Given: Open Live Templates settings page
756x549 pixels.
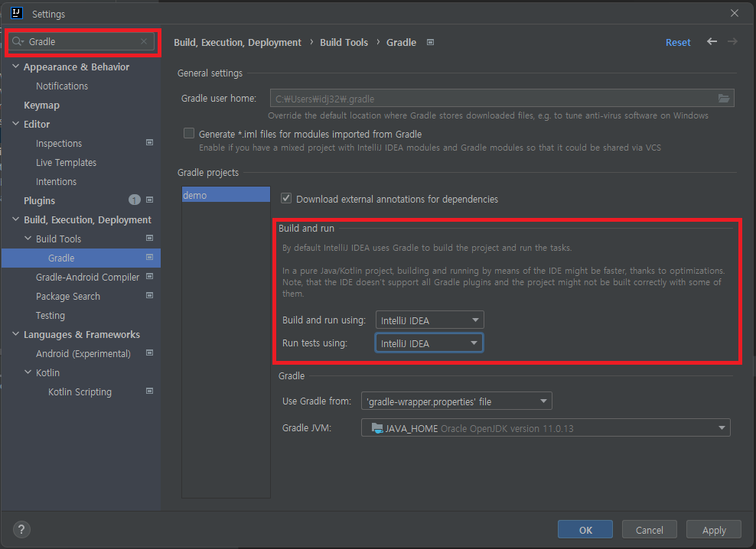Looking at the screenshot, I should coord(66,162).
